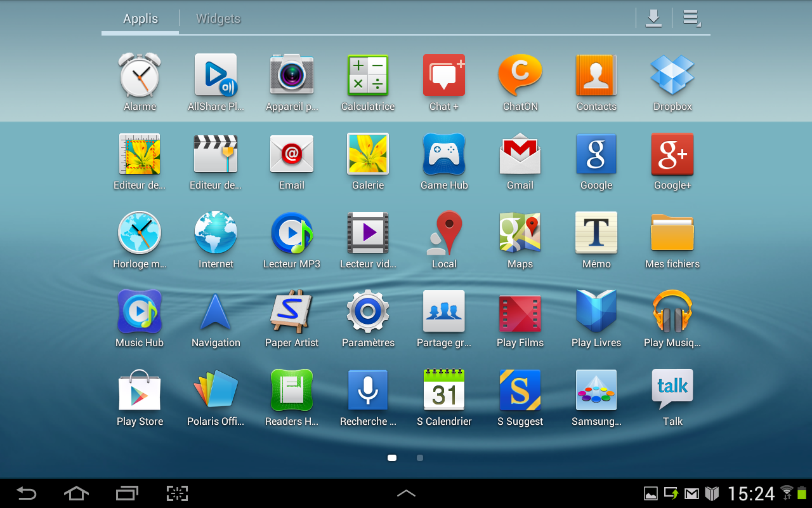Tap the image notification icon
This screenshot has height=508, width=812.
pos(651,493)
